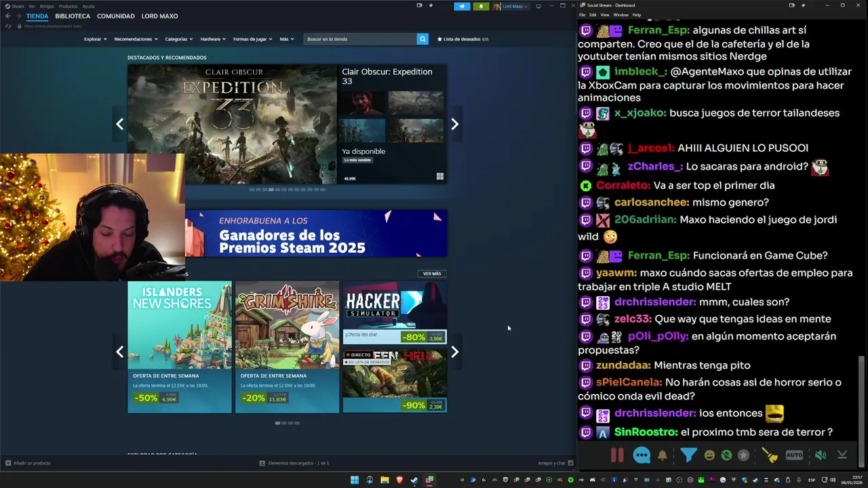Open Brave browser from taskbar
Image resolution: width=868 pixels, height=488 pixels.
click(x=399, y=480)
